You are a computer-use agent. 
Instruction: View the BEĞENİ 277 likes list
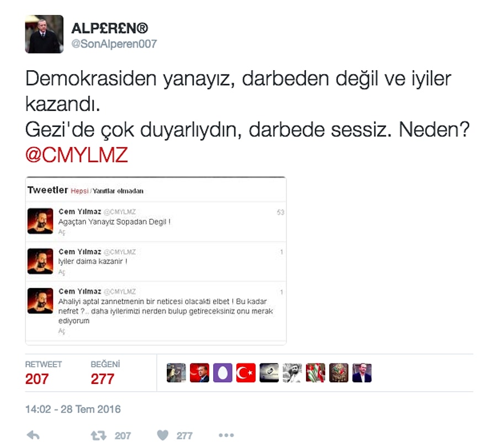(x=105, y=373)
